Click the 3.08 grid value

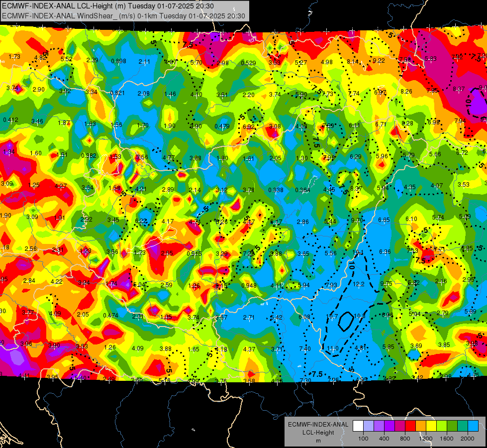(x=275, y=126)
